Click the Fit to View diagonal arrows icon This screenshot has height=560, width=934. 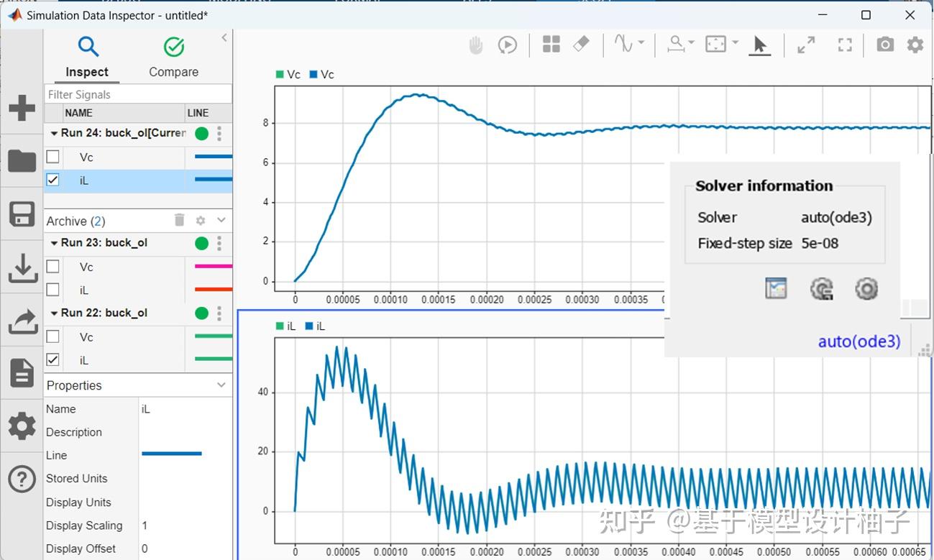point(806,45)
